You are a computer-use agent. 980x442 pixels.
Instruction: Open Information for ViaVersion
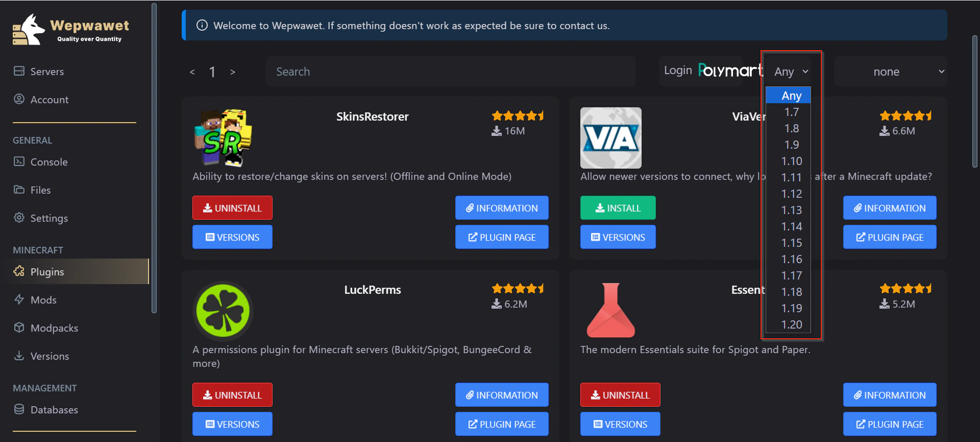[x=890, y=208]
